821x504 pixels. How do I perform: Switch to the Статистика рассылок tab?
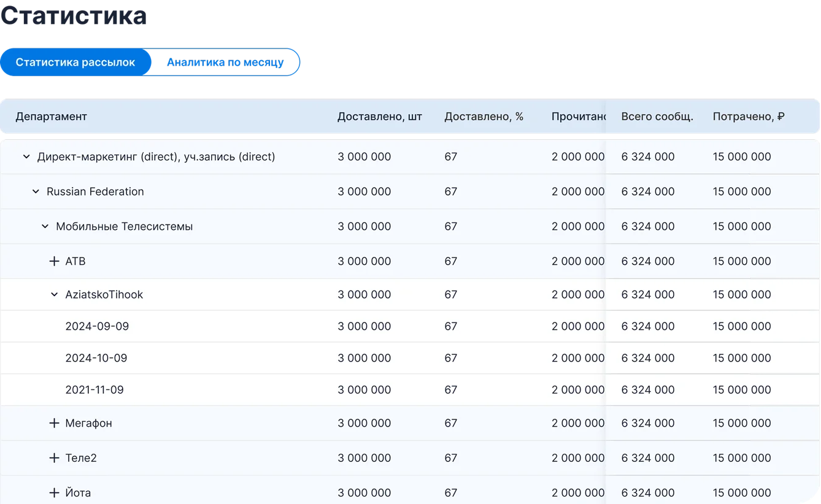pos(75,63)
